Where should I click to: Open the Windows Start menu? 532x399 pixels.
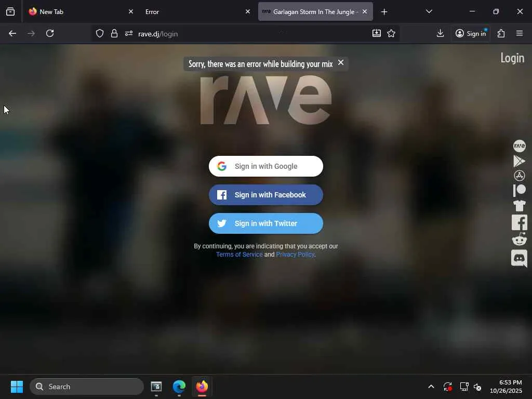[x=17, y=387]
